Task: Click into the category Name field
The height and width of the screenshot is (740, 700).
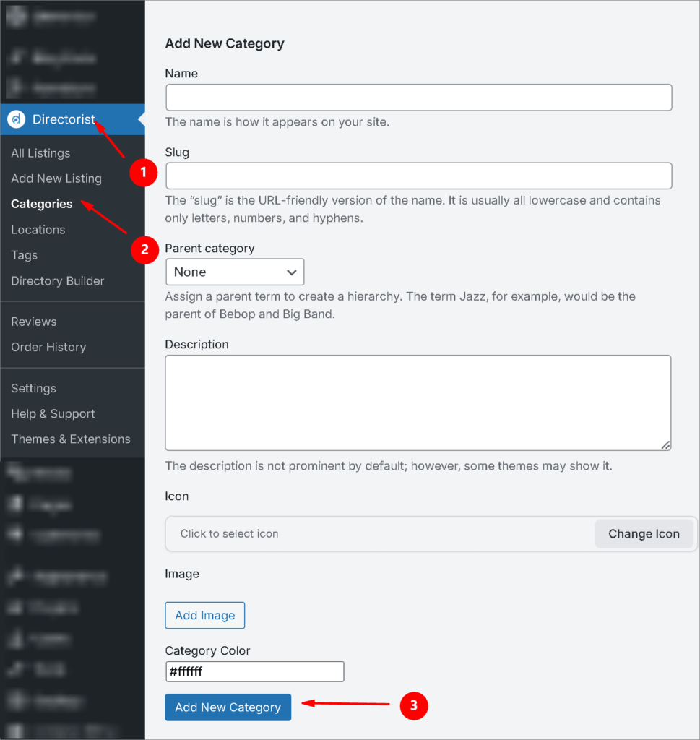Action: [x=418, y=98]
